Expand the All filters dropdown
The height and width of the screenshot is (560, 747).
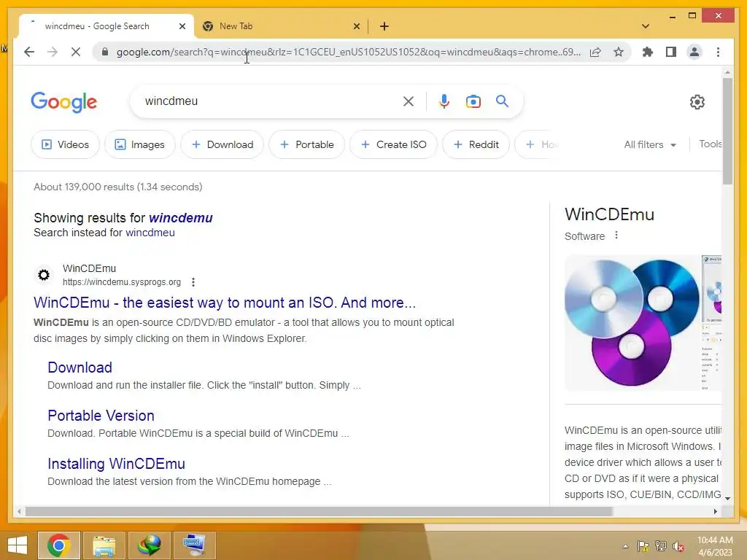(650, 144)
